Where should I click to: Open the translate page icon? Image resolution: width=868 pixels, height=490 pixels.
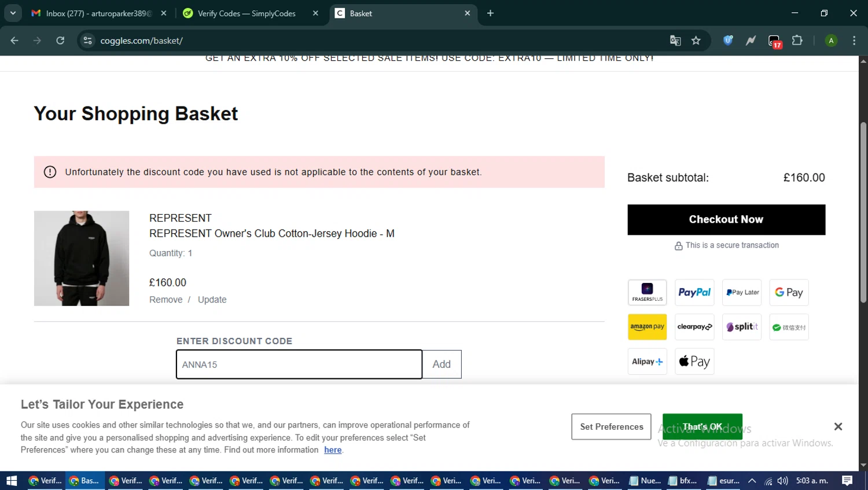coord(675,40)
